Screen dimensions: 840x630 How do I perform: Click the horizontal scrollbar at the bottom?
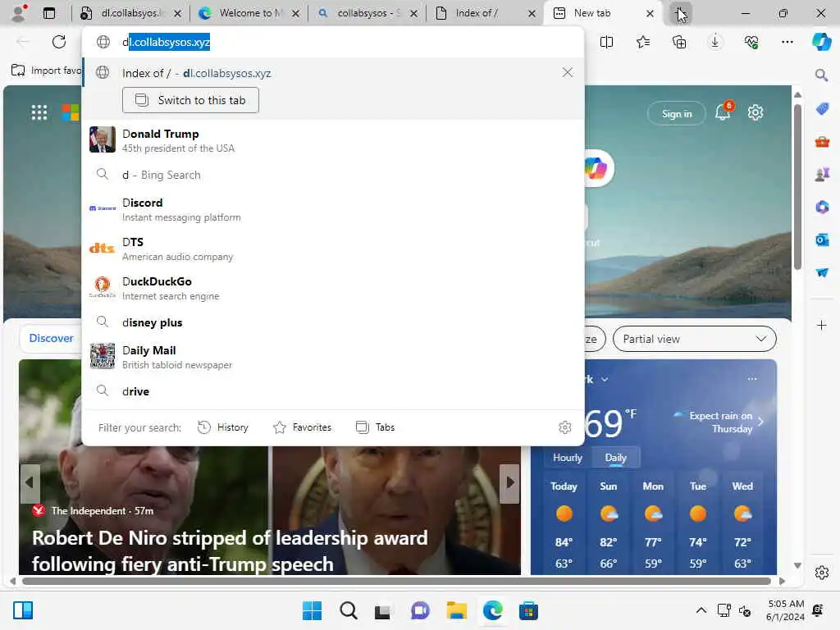(x=396, y=582)
